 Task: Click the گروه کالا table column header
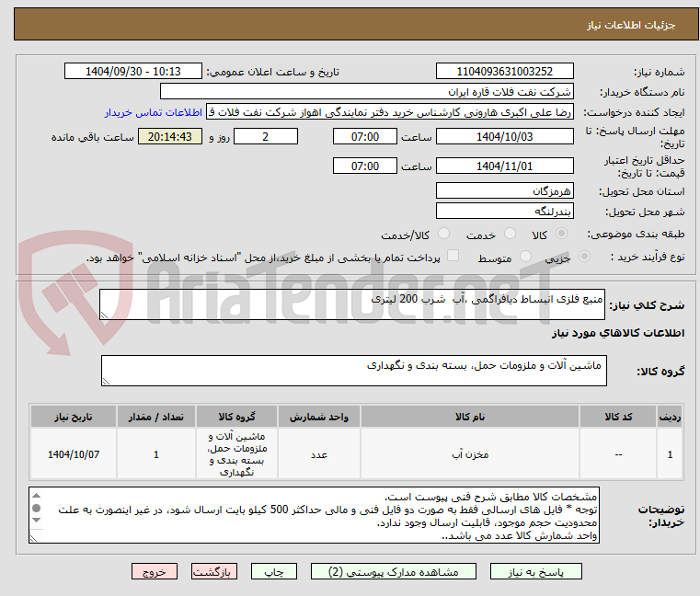click(x=236, y=417)
